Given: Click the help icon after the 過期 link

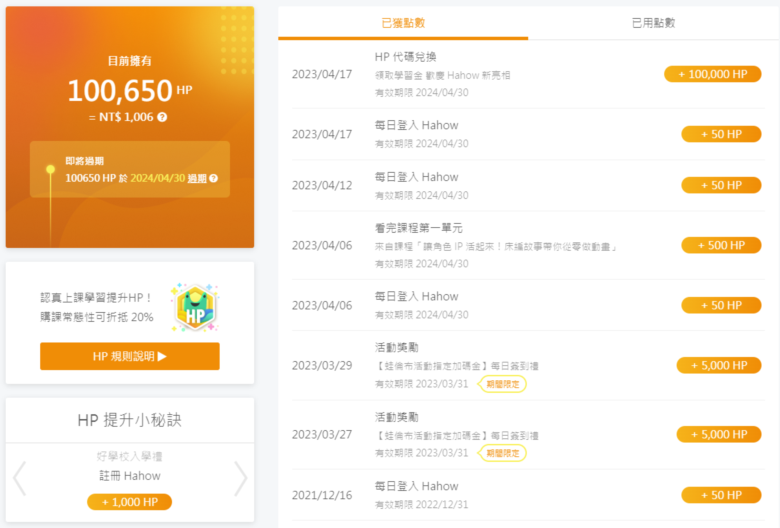Looking at the screenshot, I should (213, 178).
